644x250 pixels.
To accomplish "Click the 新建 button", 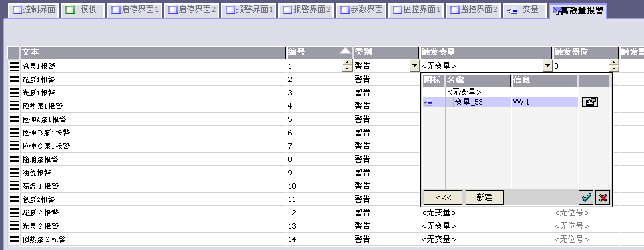I will click(x=485, y=197).
